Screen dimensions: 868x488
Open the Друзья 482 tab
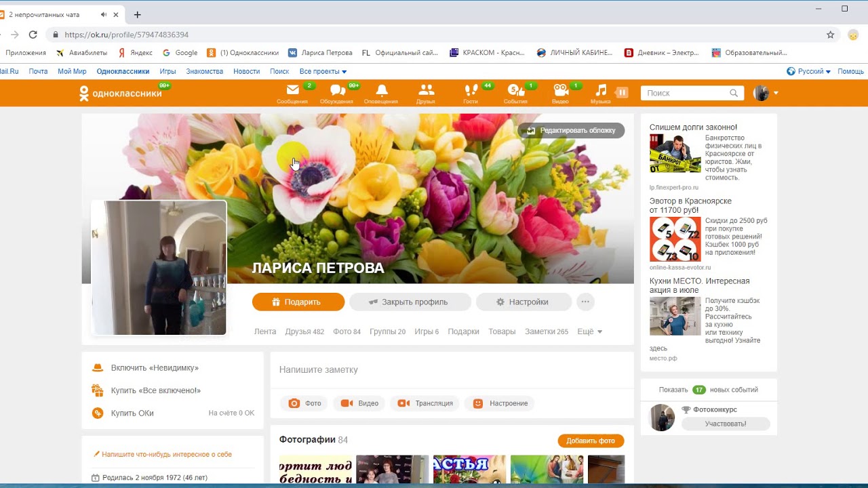[304, 331]
